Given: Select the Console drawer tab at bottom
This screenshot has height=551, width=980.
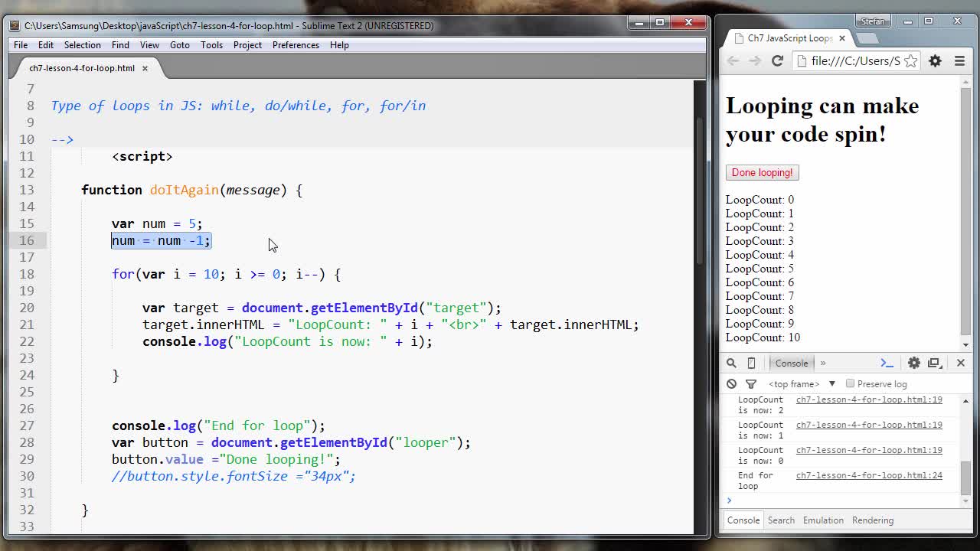Looking at the screenshot, I should [743, 520].
